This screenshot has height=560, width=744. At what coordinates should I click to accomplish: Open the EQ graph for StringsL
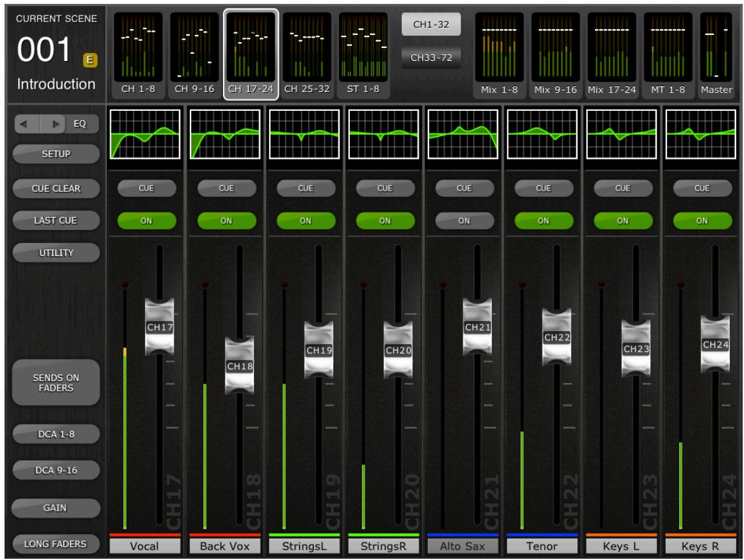[304, 134]
